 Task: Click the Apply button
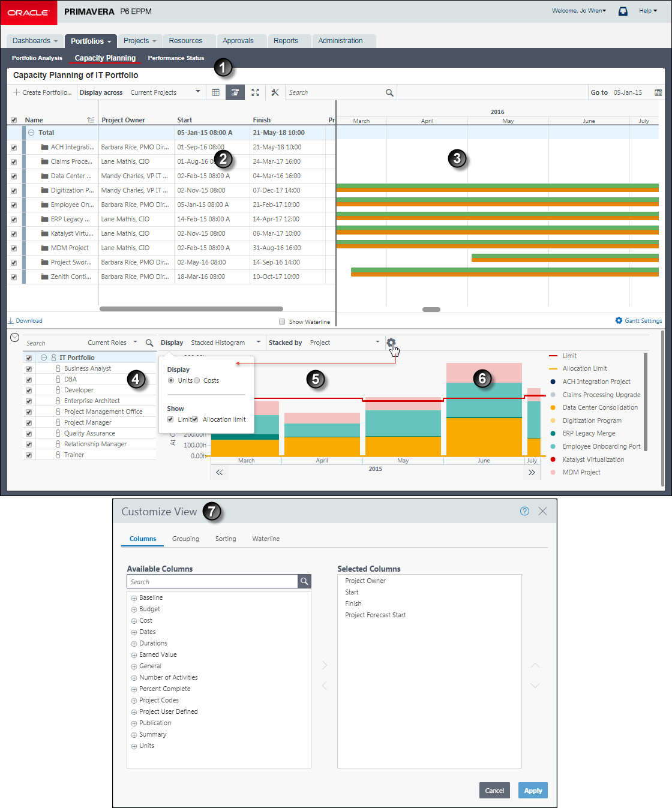point(533,791)
